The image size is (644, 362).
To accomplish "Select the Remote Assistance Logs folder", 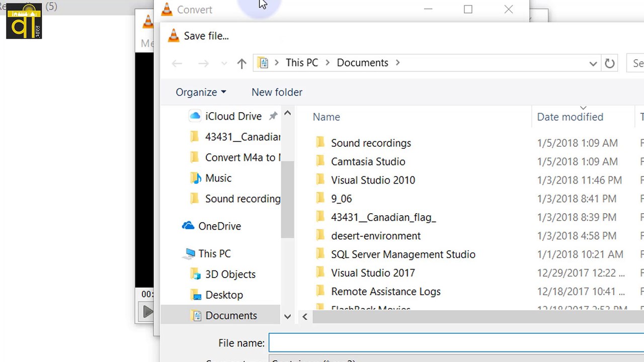I will point(385,292).
